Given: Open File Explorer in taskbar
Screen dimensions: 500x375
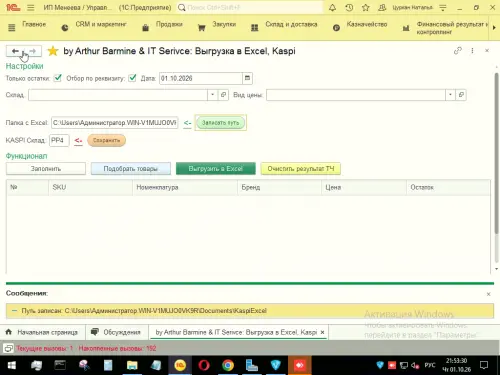Looking at the screenshot, I should 132,365.
